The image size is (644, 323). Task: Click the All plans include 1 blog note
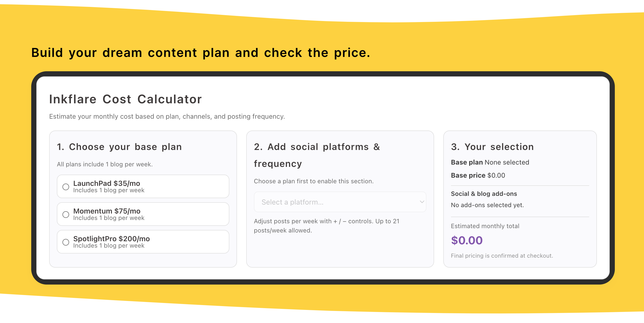click(x=104, y=164)
